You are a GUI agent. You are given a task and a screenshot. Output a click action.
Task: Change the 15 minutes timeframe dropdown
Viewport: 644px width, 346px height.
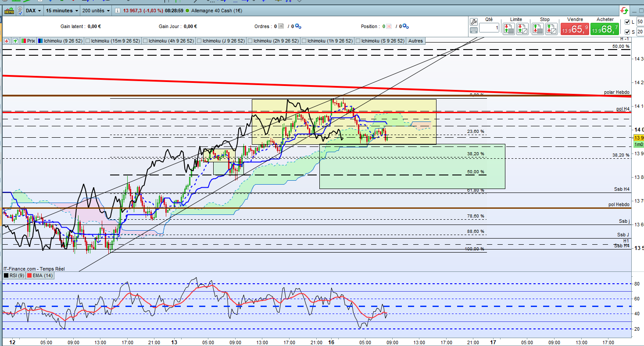tap(63, 10)
